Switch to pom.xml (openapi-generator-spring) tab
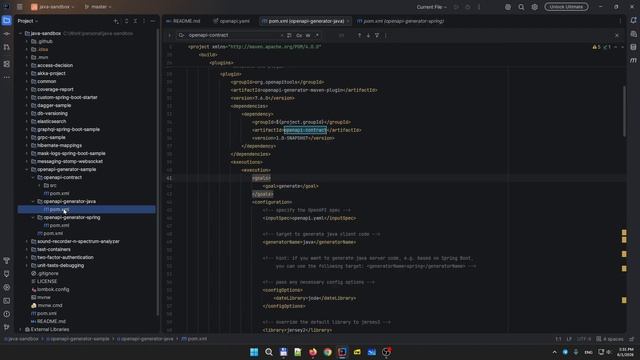 400,21
